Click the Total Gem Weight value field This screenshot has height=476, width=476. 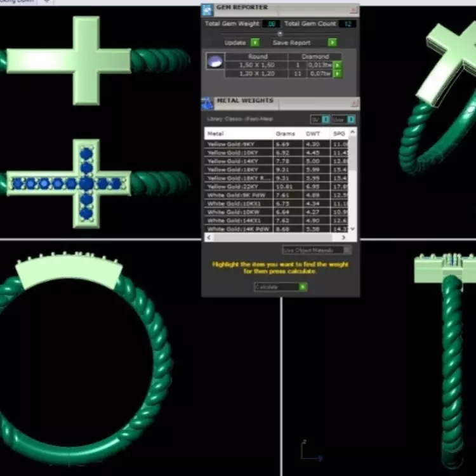tap(271, 23)
